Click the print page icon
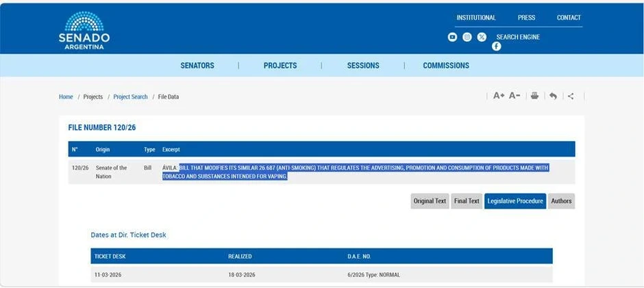The height and width of the screenshot is (288, 644). (x=534, y=96)
